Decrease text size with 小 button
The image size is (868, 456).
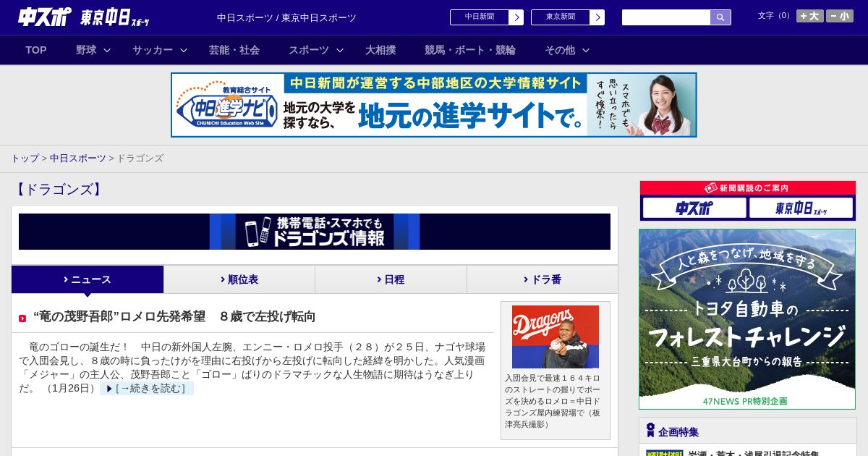pos(840,16)
